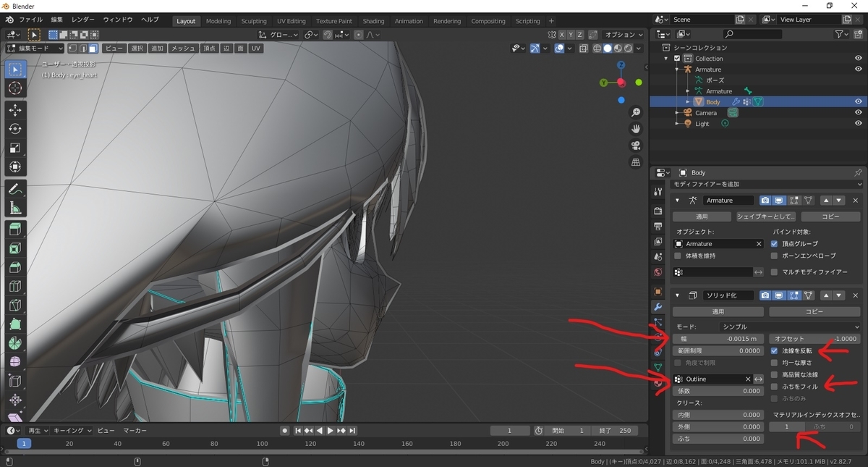This screenshot has width=868, height=467.
Task: Switch to the Modeling workspace tab
Action: click(218, 21)
